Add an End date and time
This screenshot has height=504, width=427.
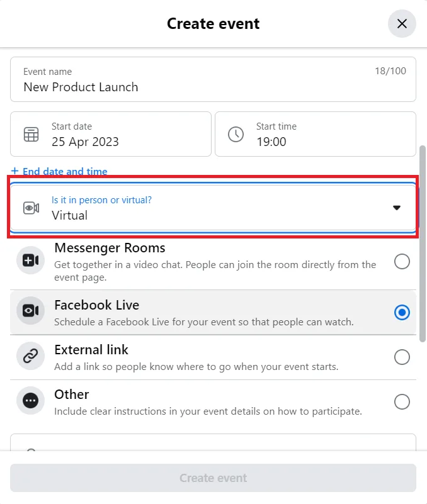(59, 171)
